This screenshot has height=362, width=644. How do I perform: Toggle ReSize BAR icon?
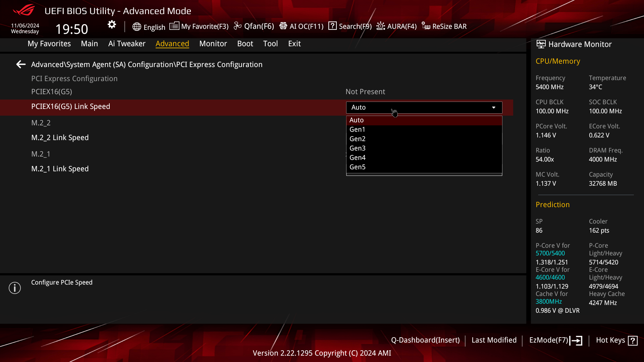[426, 26]
